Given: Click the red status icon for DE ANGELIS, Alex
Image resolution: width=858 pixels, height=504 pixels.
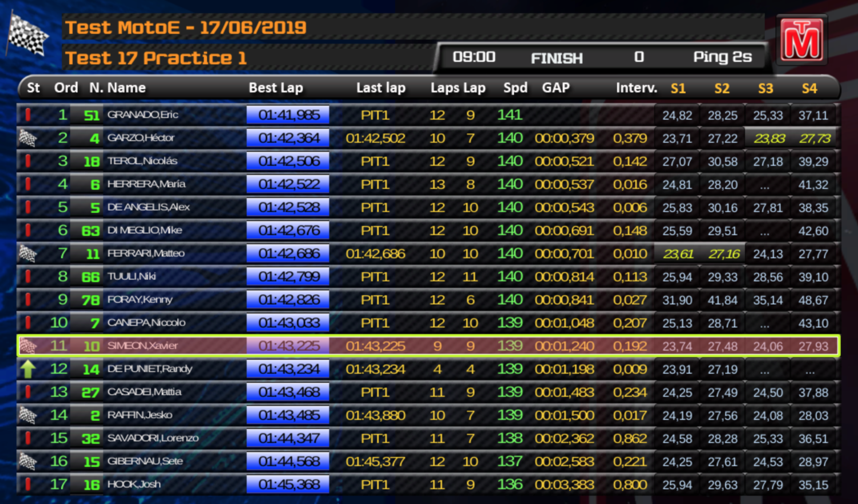Looking at the screenshot, I should [27, 207].
